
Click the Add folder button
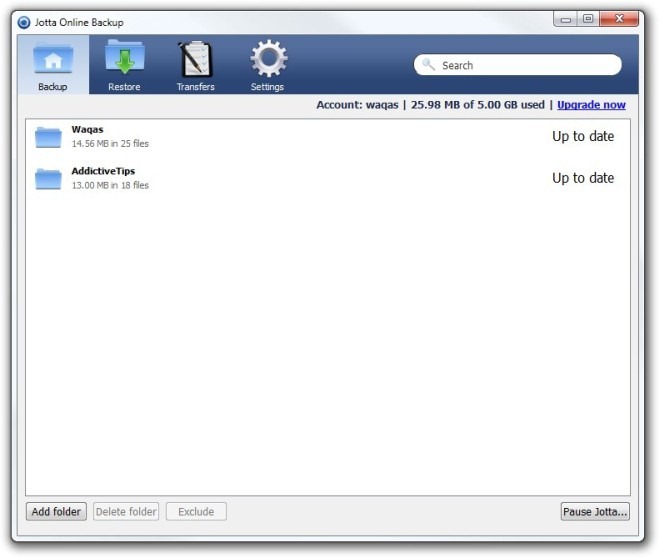[56, 511]
